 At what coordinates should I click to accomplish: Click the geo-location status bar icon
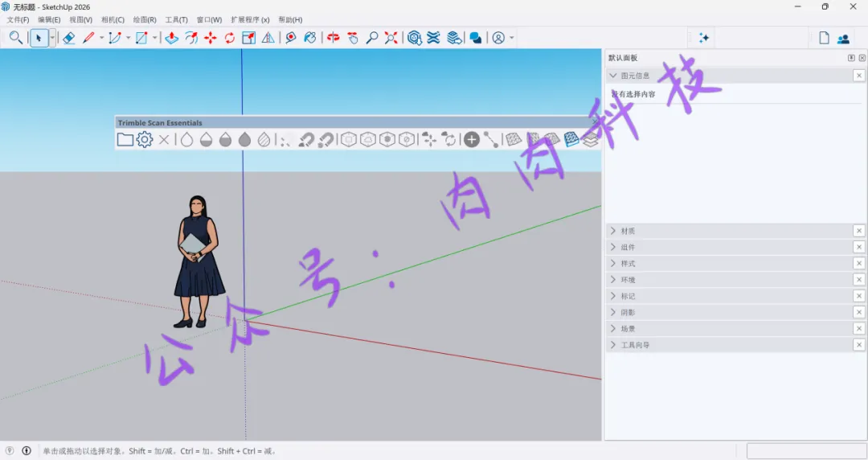pyautogui.click(x=10, y=450)
